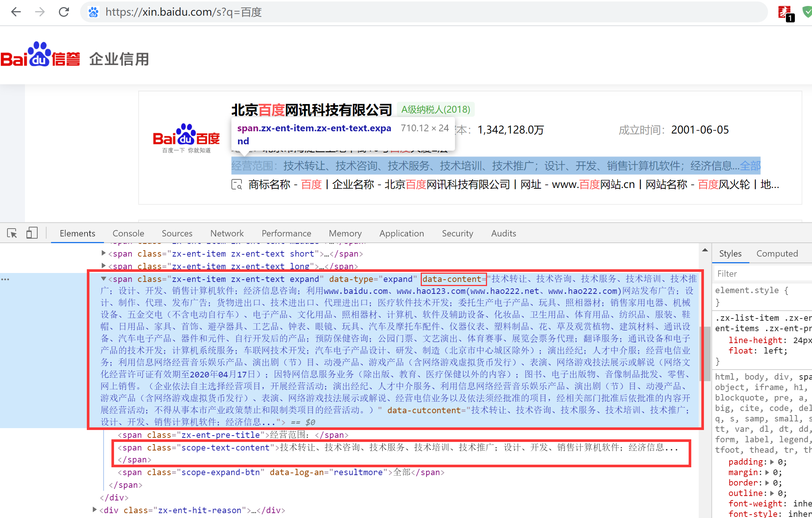812x518 pixels.
Task: Open 北京百度网讯科技有限公司 company title link
Action: [312, 110]
